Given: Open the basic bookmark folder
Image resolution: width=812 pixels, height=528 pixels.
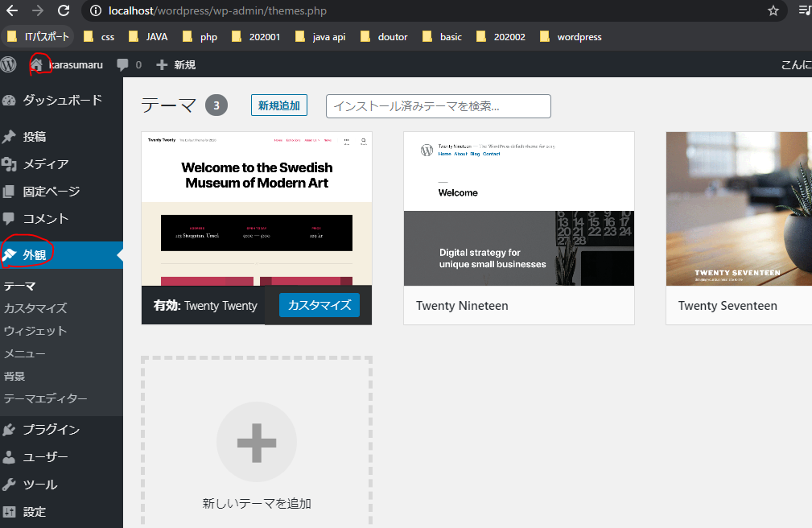Looking at the screenshot, I should pos(443,37).
